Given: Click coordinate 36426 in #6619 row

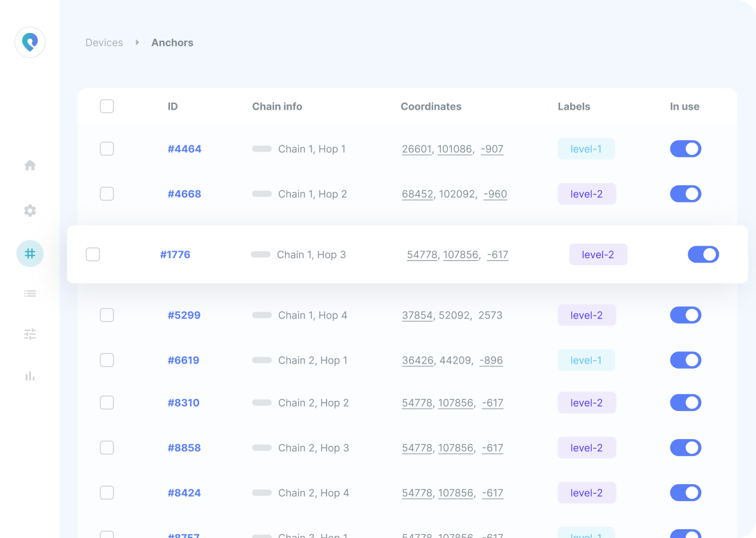Looking at the screenshot, I should (417, 360).
